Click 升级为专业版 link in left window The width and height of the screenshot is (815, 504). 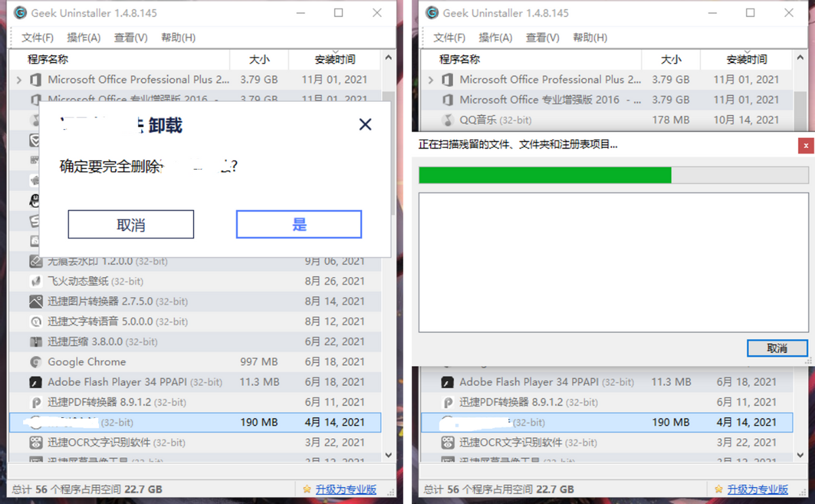click(x=346, y=489)
